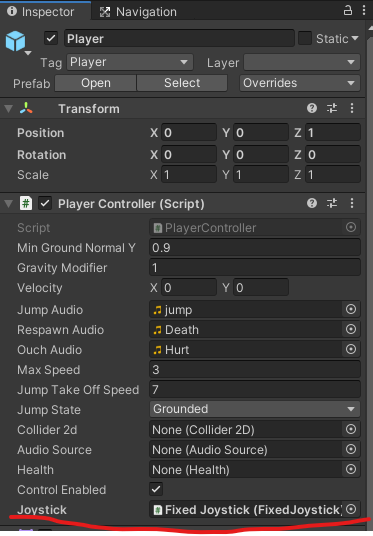
Task: Click the Position Z field
Action: click(333, 133)
